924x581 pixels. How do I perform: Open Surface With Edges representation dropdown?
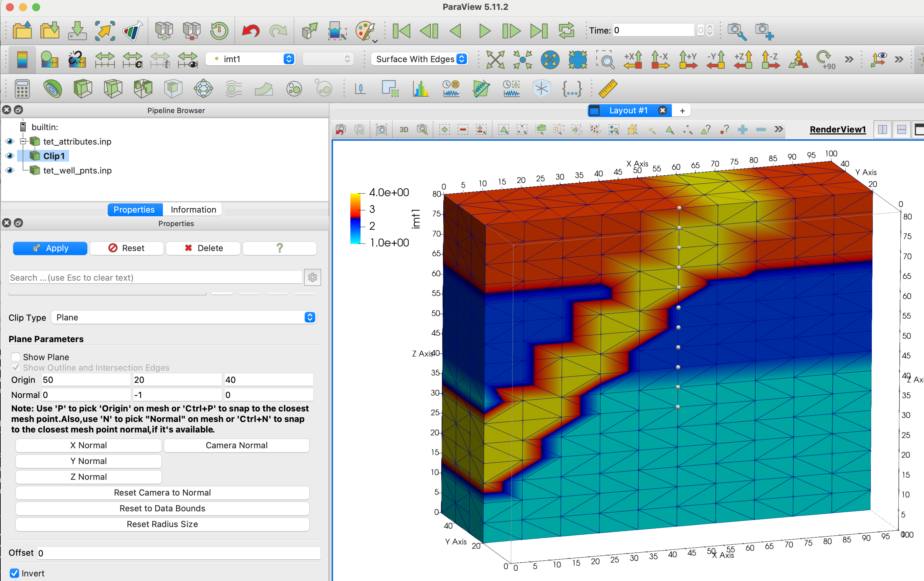tap(420, 59)
